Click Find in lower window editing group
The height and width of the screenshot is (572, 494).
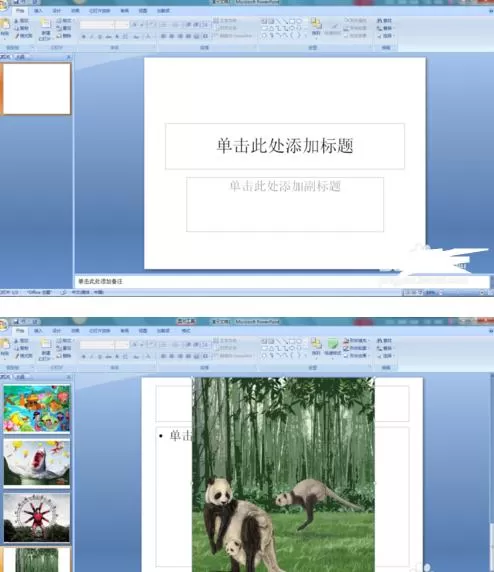pos(385,341)
